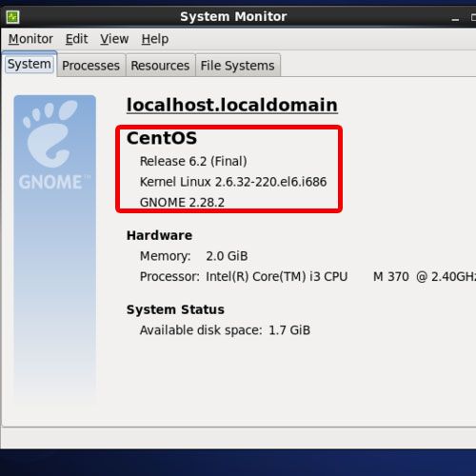476x476 pixels.
Task: Click the 'Processor:' label
Action: [169, 277]
